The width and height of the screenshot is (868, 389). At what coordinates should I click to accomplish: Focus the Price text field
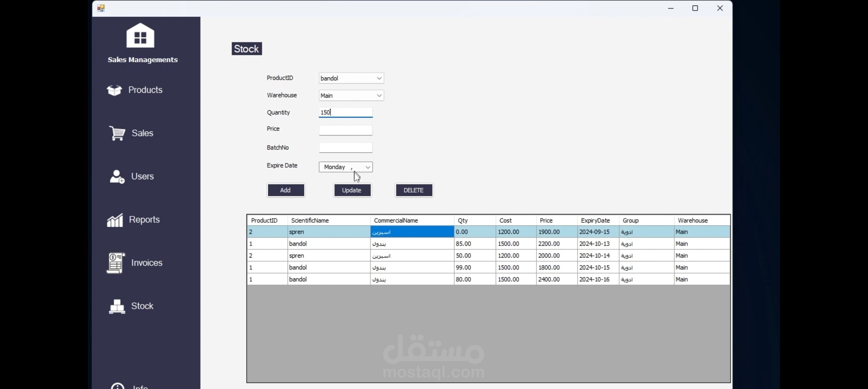pos(345,130)
